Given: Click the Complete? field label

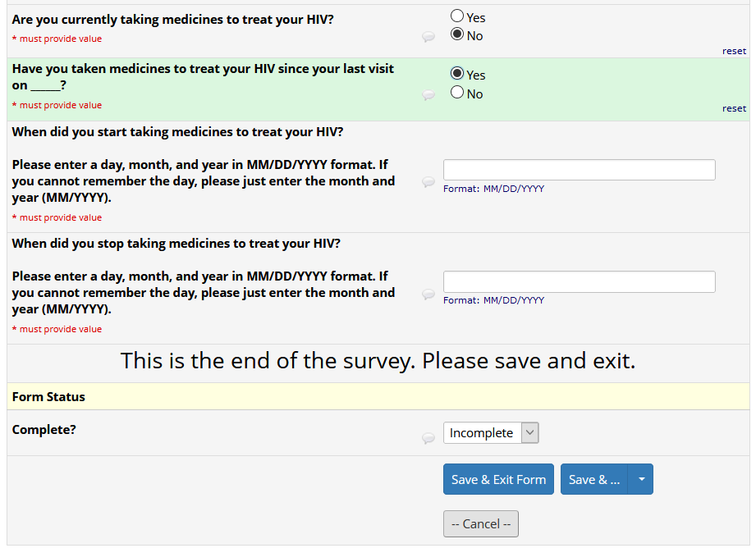Looking at the screenshot, I should [44, 430].
